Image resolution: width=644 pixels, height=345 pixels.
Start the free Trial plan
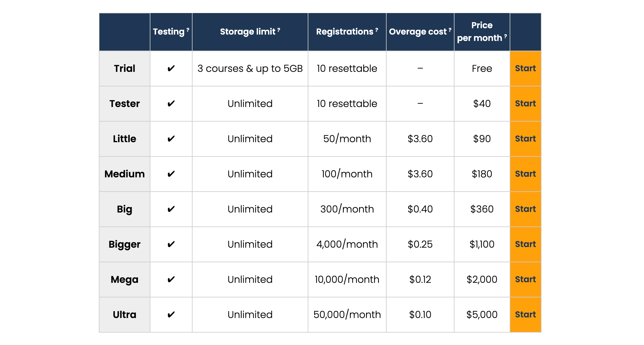click(525, 69)
